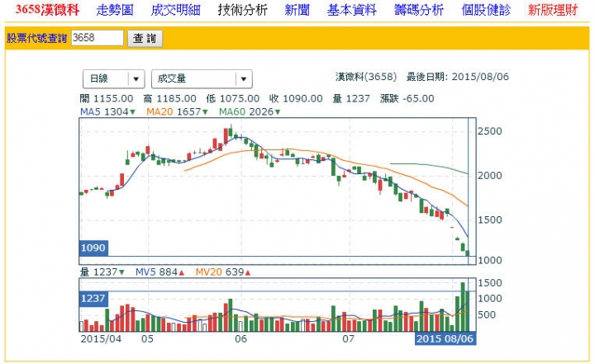The height and width of the screenshot is (364, 595).
Task: Expand the 成交量 indicator dropdown
Action: pyautogui.click(x=202, y=79)
